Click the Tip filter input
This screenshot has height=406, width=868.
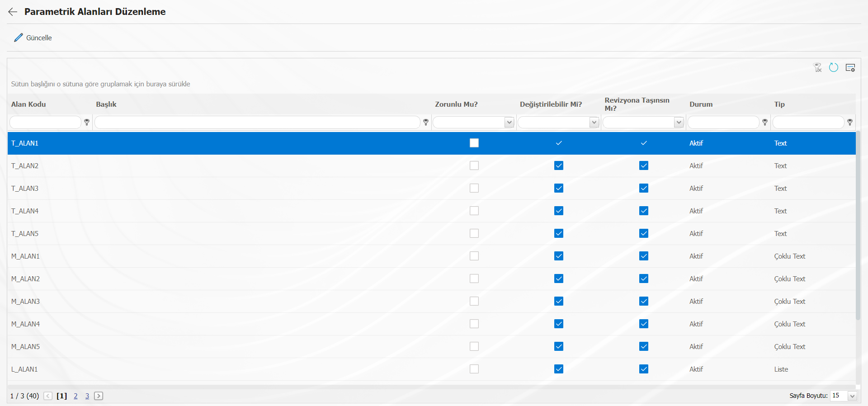(808, 123)
